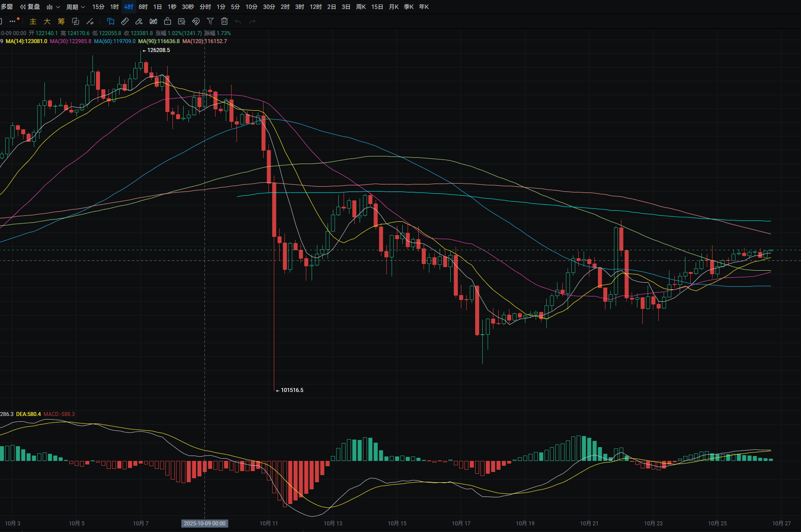Click the edit note icon in toolbar

coord(182,21)
